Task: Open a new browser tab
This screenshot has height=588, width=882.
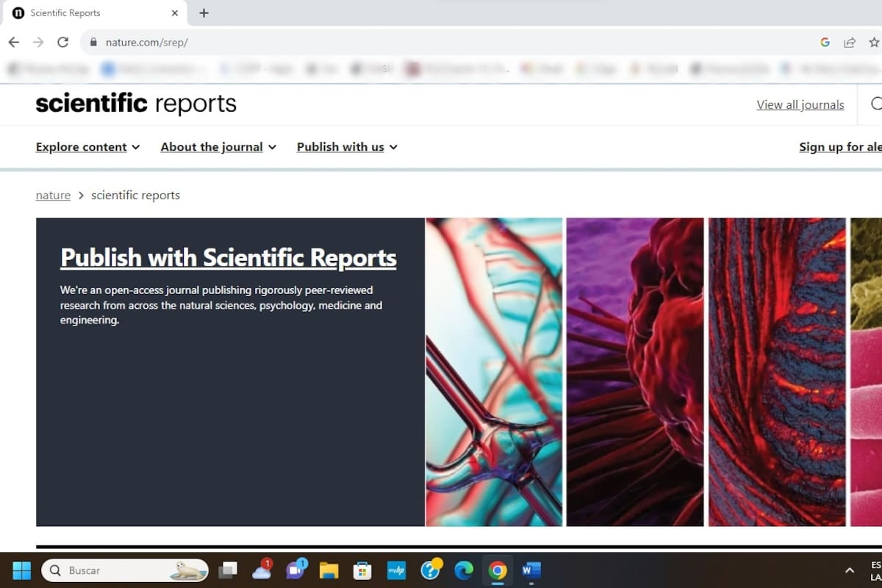Action: click(204, 12)
